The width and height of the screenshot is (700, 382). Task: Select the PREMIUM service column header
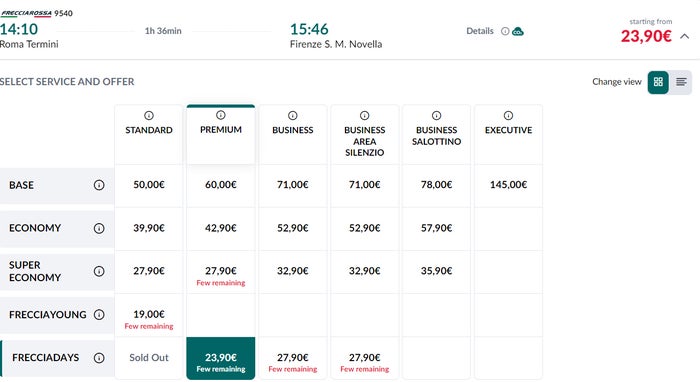point(221,134)
